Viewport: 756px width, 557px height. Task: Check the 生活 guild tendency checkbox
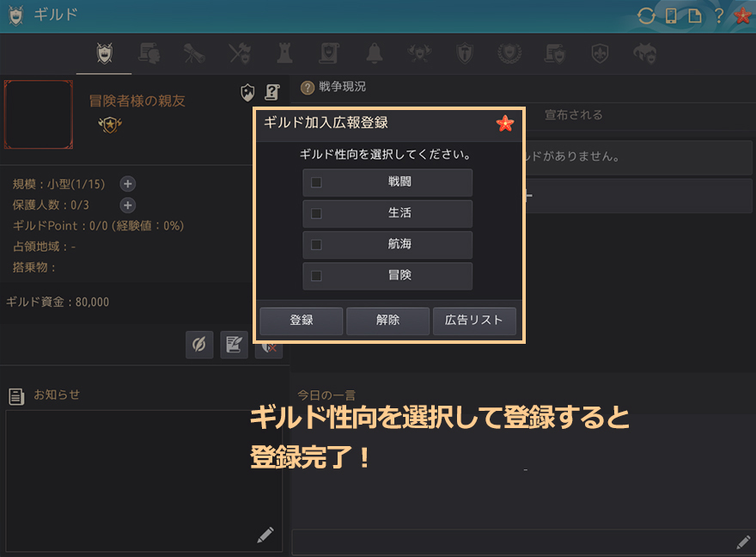tap(316, 213)
